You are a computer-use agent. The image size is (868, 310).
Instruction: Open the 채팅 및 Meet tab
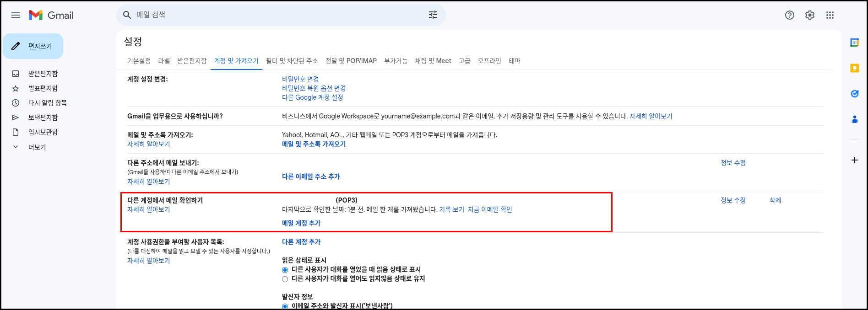point(433,61)
